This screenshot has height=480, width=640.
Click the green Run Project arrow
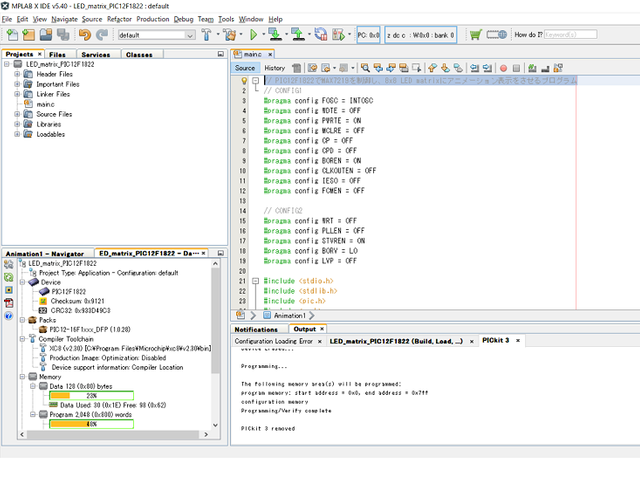pyautogui.click(x=254, y=35)
